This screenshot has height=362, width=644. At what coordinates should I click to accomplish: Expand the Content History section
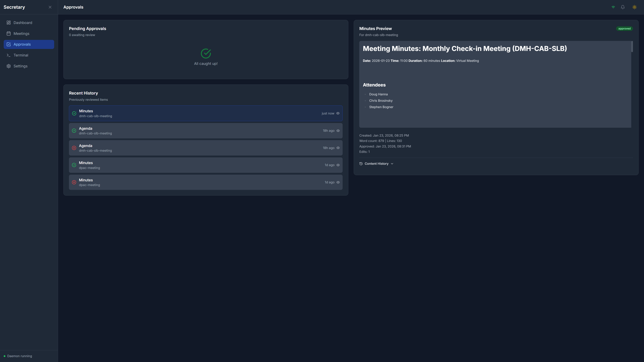(x=376, y=164)
